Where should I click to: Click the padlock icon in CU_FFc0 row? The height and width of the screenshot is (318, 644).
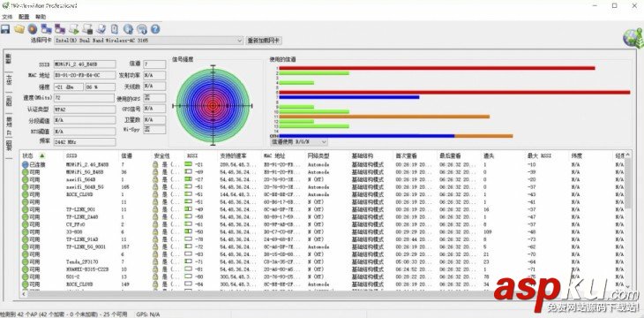coord(155,224)
